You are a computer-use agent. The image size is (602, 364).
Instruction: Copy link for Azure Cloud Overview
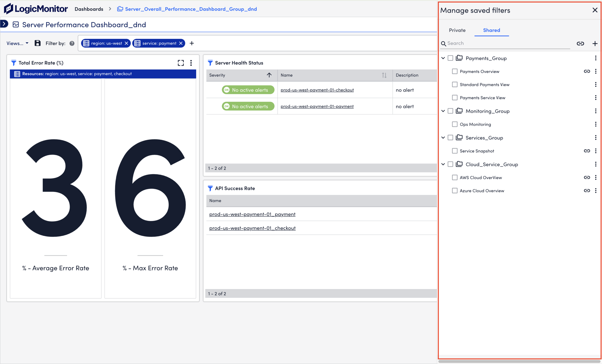[x=587, y=190]
